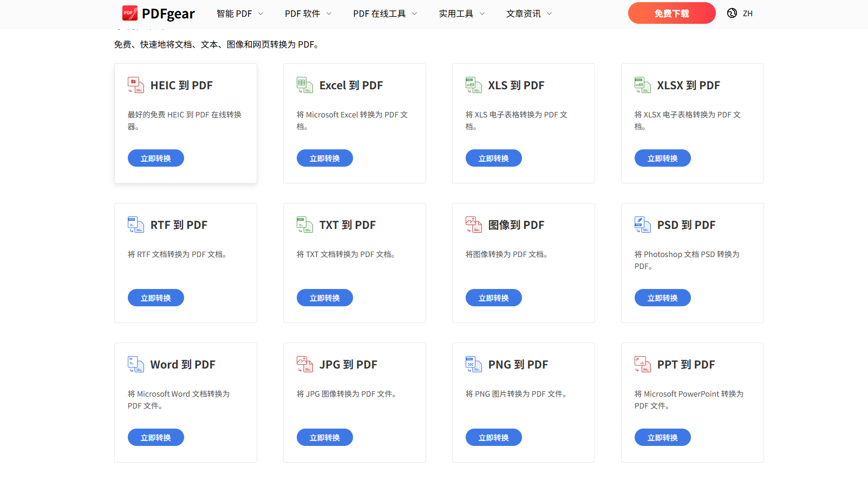Click text '将 TXT 文档转换为 PDF 文档。'
This screenshot has width=868, height=480.
click(x=346, y=254)
